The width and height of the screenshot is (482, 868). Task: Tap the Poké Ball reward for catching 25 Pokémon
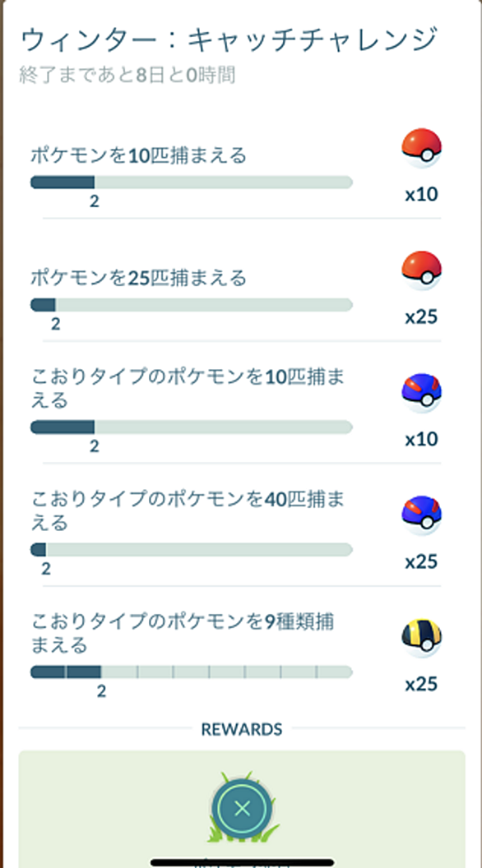[x=421, y=270]
